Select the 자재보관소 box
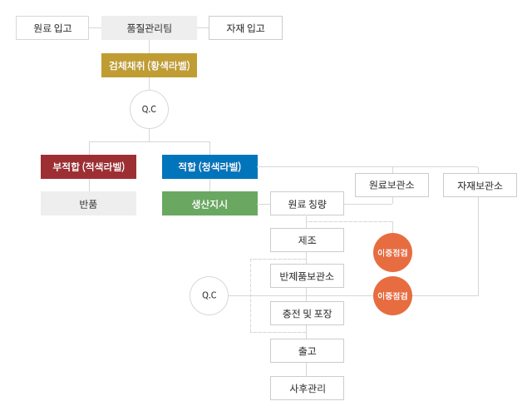Image resolution: width=532 pixels, height=416 pixels. (x=480, y=185)
